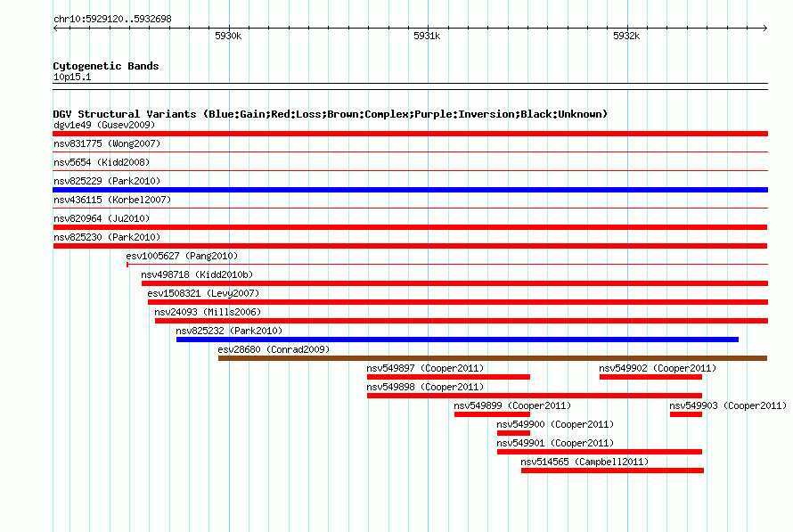
Task: Click the red bar under nsv514565
Action: tap(612, 471)
